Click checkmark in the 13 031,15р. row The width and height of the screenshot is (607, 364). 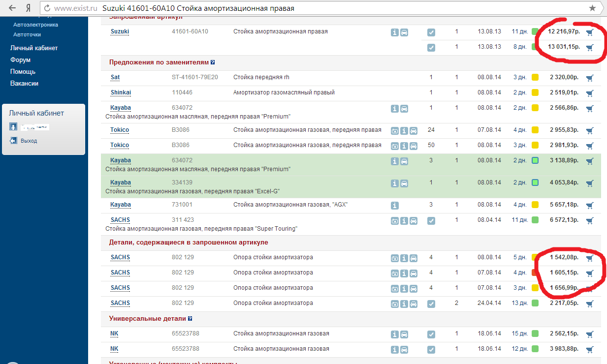point(431,48)
